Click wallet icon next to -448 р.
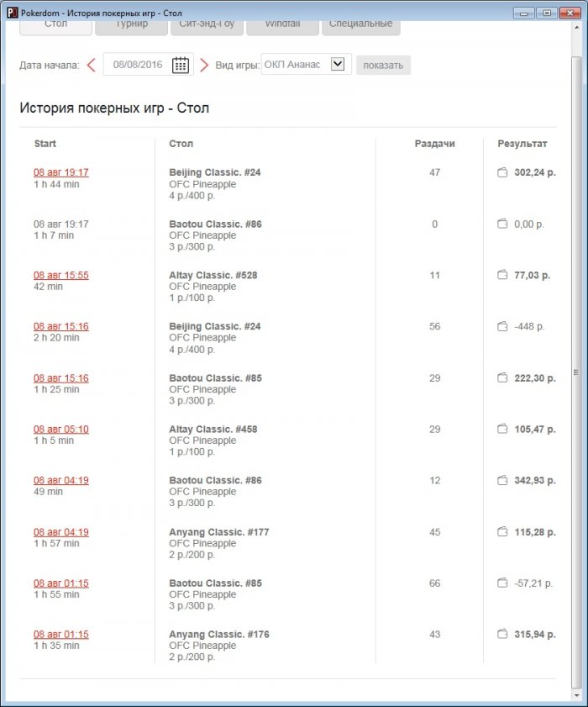 (502, 326)
